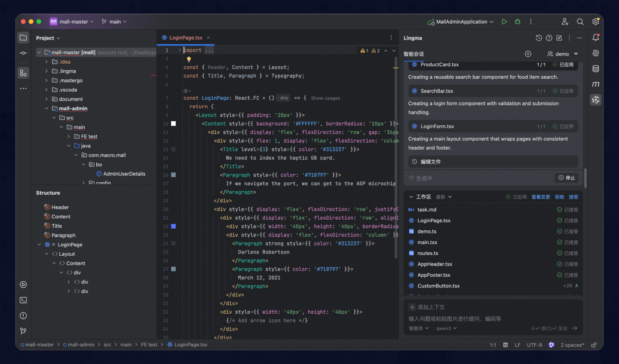Run MallAdminApplication with the green play icon
Image resolution: width=619 pixels, height=364 pixels.
[x=504, y=21]
